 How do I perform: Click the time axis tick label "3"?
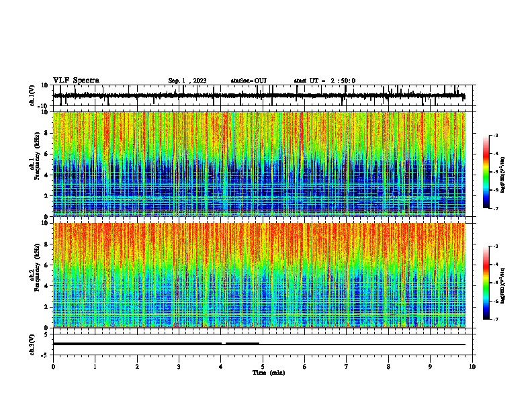pyautogui.click(x=179, y=367)
